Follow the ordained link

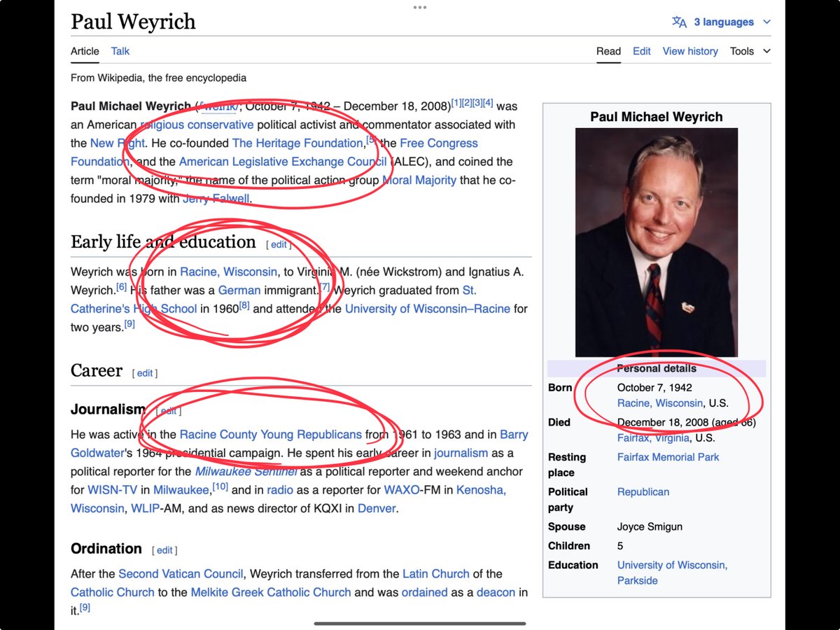(x=425, y=592)
